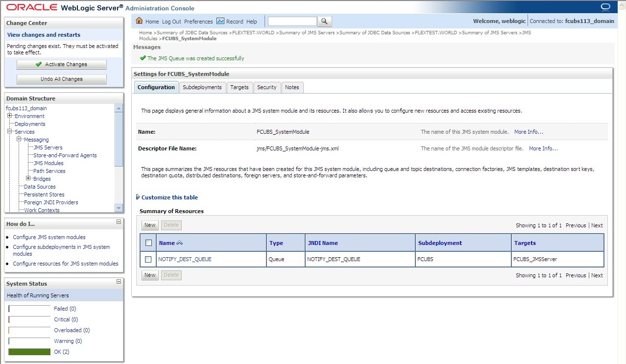This screenshot has height=364, width=626.
Task: Click the green success checkmark in Messages
Action: point(143,58)
